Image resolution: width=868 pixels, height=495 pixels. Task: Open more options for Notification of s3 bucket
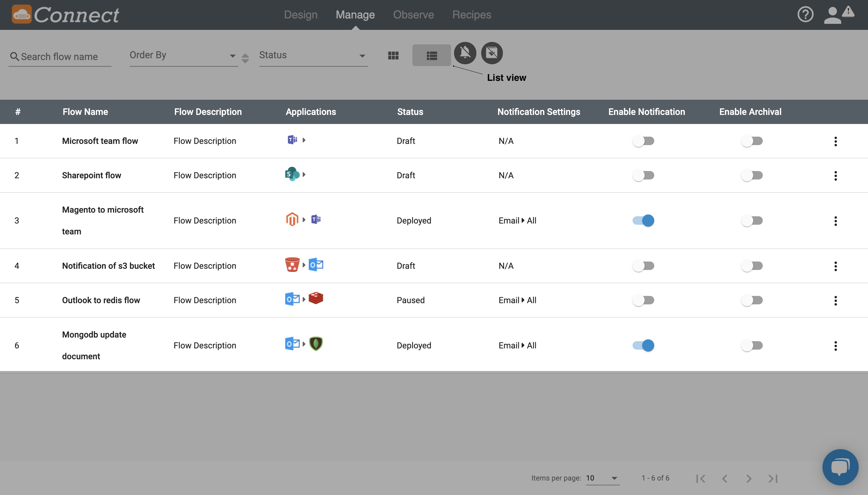pos(835,266)
